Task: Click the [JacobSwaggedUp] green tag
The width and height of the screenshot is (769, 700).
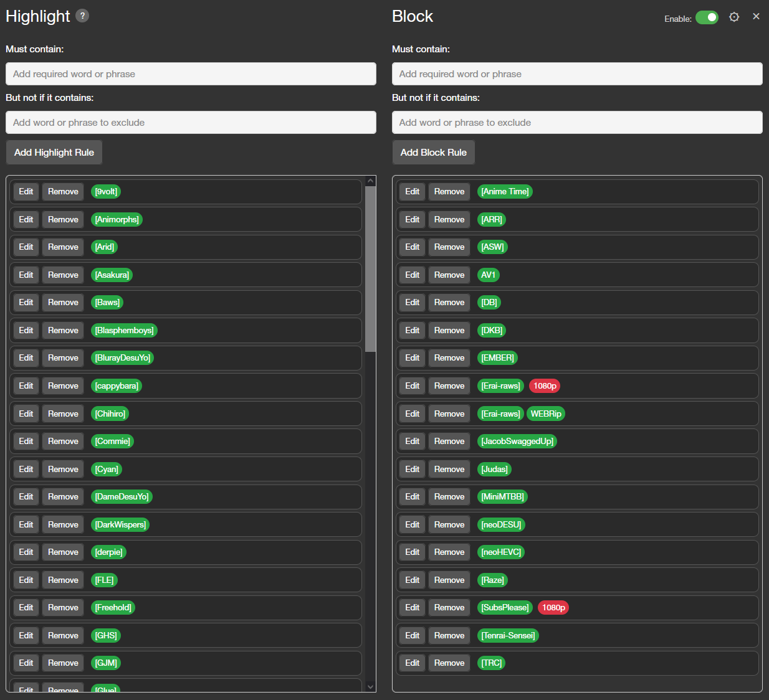Action: pos(517,441)
